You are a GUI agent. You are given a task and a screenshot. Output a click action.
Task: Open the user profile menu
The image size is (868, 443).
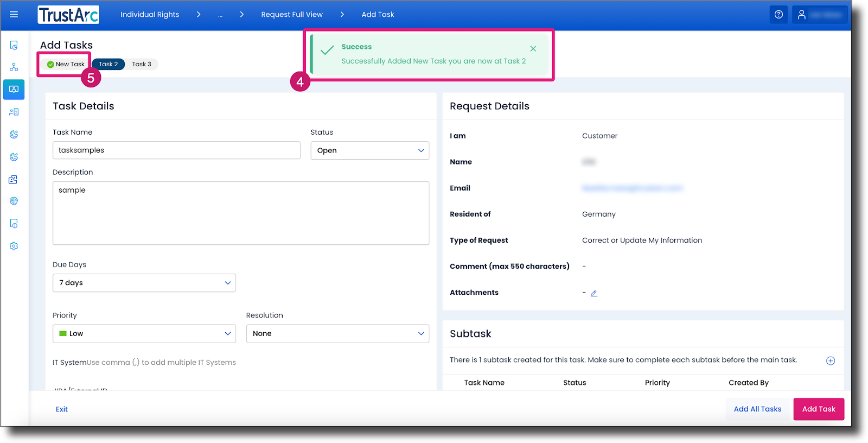[820, 15]
